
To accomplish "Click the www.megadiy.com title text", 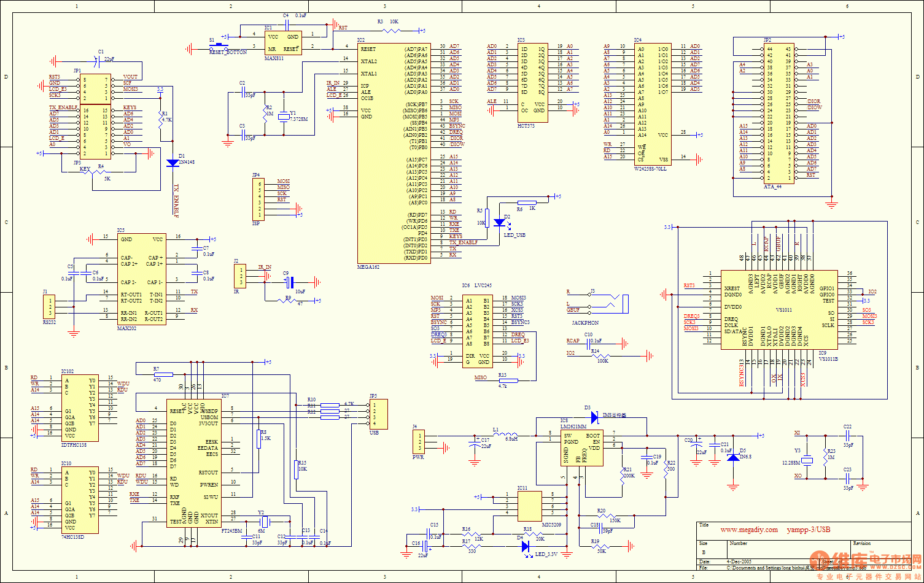I will 748,530.
